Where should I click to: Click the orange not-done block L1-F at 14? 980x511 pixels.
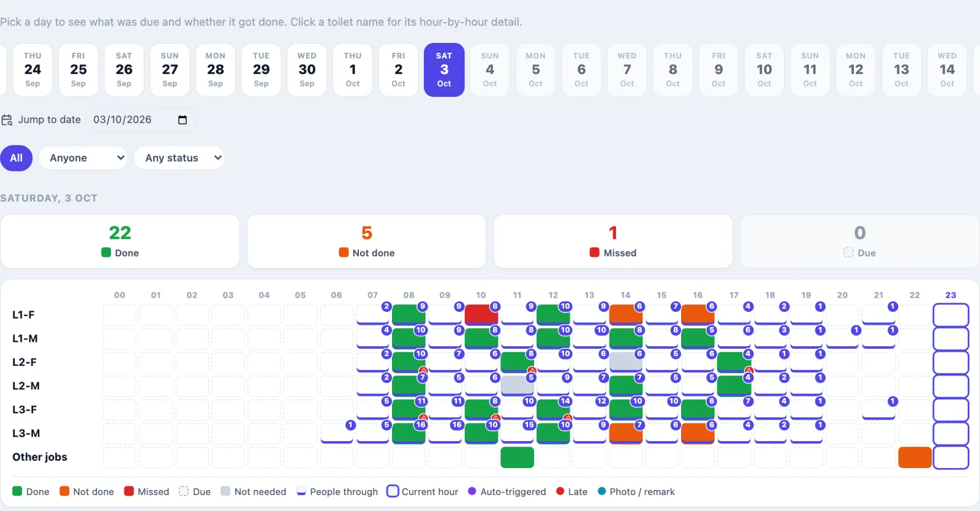[x=625, y=314]
